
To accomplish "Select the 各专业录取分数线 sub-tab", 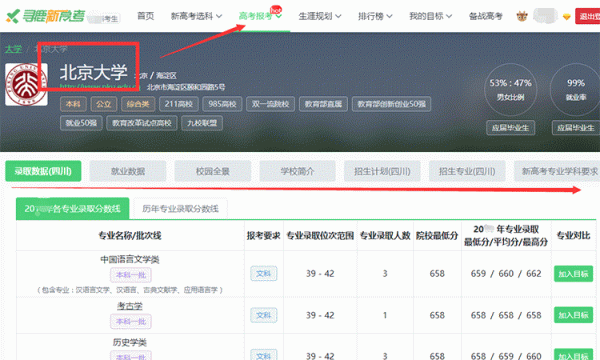I will 72,209.
